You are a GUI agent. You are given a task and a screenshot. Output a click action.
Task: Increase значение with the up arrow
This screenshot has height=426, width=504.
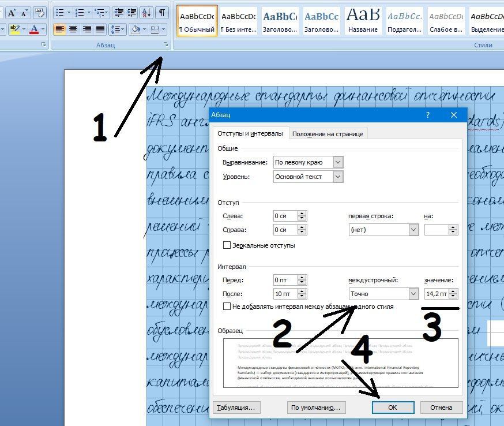click(x=453, y=291)
